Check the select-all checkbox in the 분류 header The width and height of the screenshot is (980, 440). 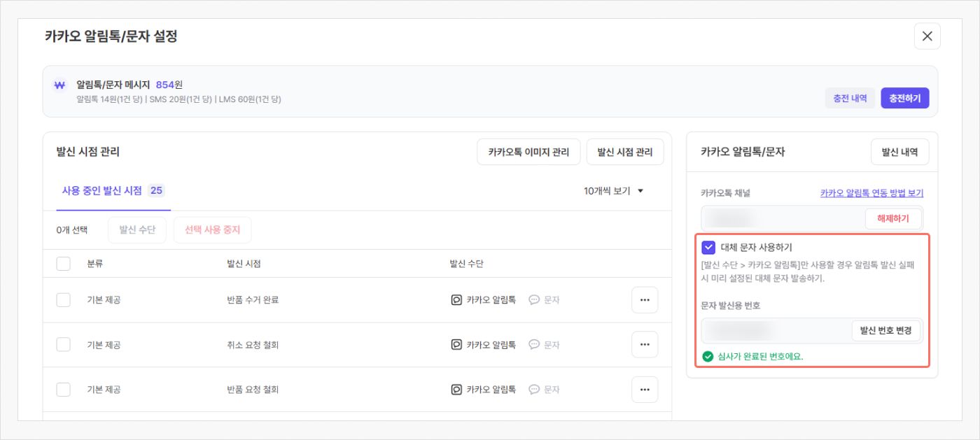(63, 264)
